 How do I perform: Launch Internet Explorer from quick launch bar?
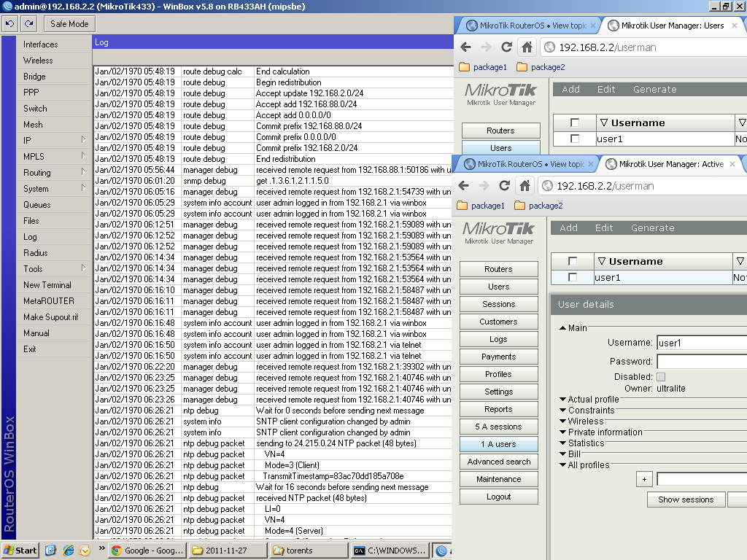click(68, 551)
